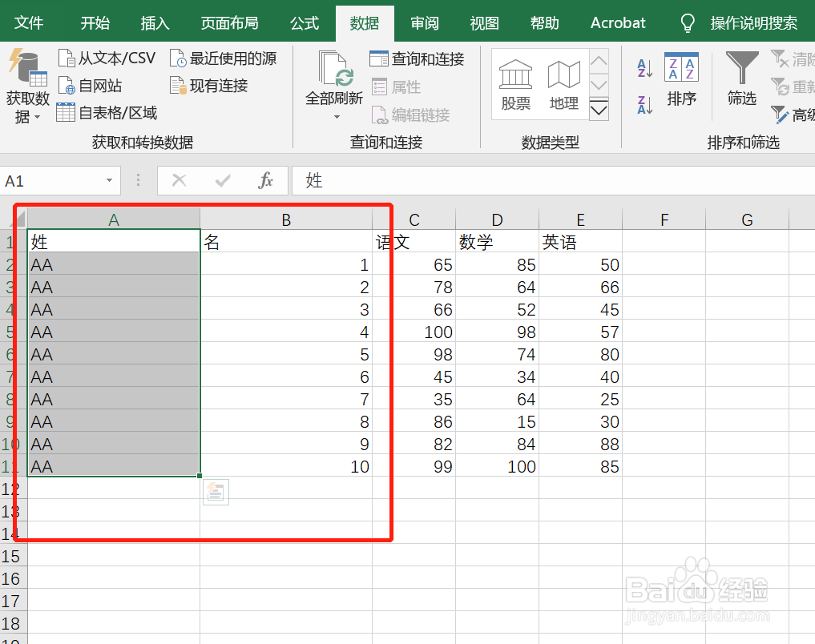Click 英语 cell with value 88
Image resolution: width=815 pixels, height=644 pixels.
click(x=580, y=444)
